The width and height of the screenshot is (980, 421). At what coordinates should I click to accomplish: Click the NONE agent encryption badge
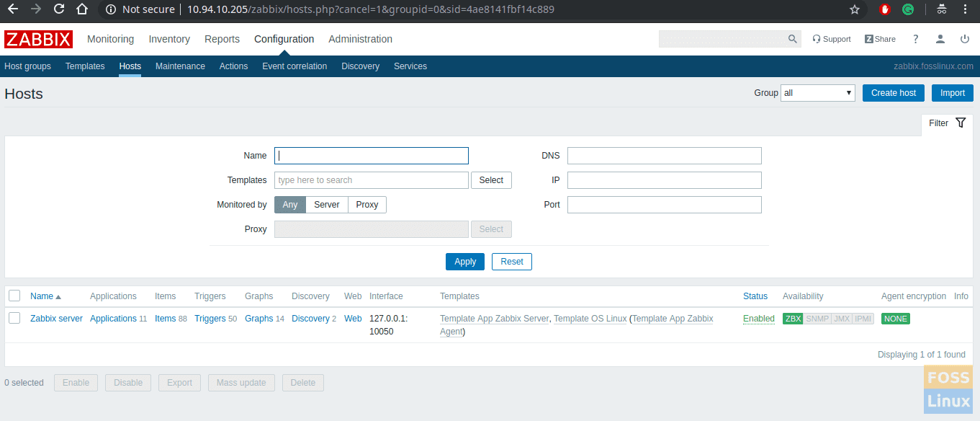coord(896,319)
